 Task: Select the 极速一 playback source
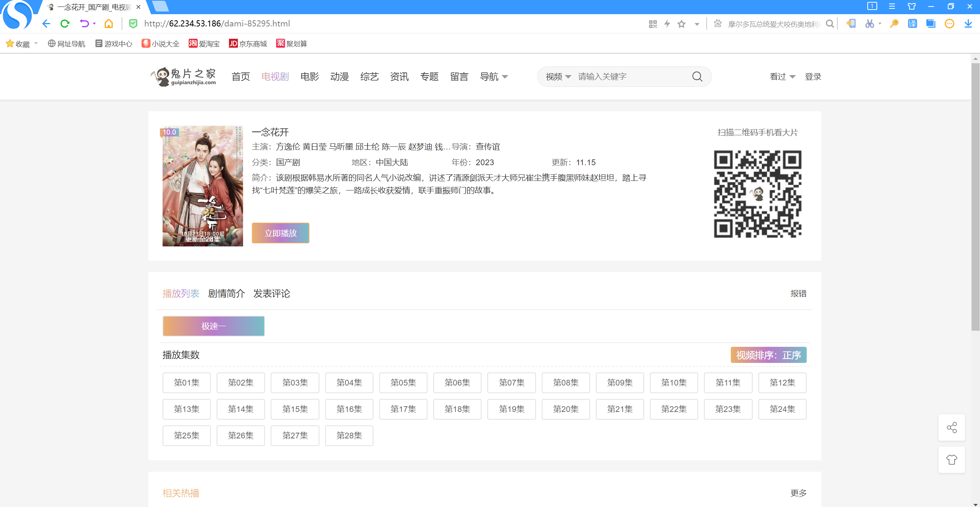point(214,326)
